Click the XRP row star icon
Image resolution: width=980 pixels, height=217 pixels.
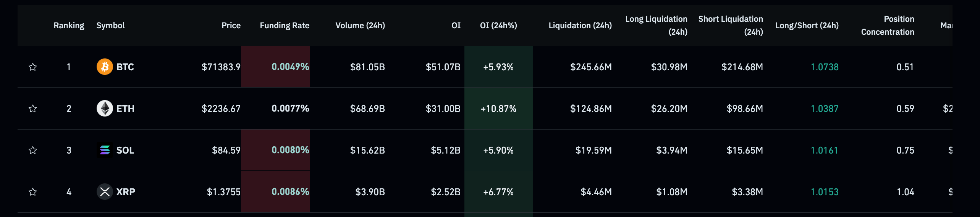pyautogui.click(x=33, y=192)
